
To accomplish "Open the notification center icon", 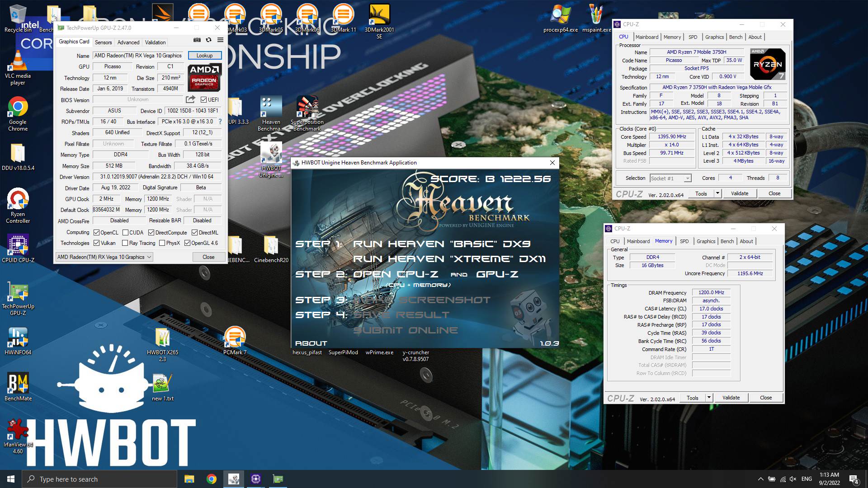I will 854,479.
